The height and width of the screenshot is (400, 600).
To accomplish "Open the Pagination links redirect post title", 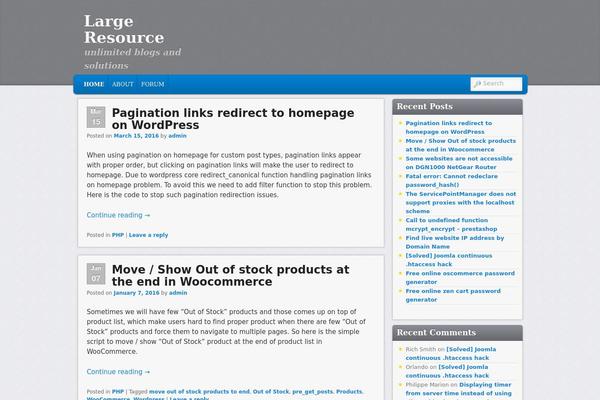I will [233, 119].
